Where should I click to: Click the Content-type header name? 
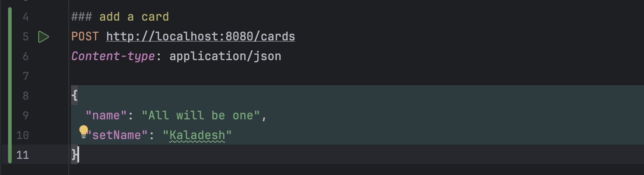click(x=113, y=57)
